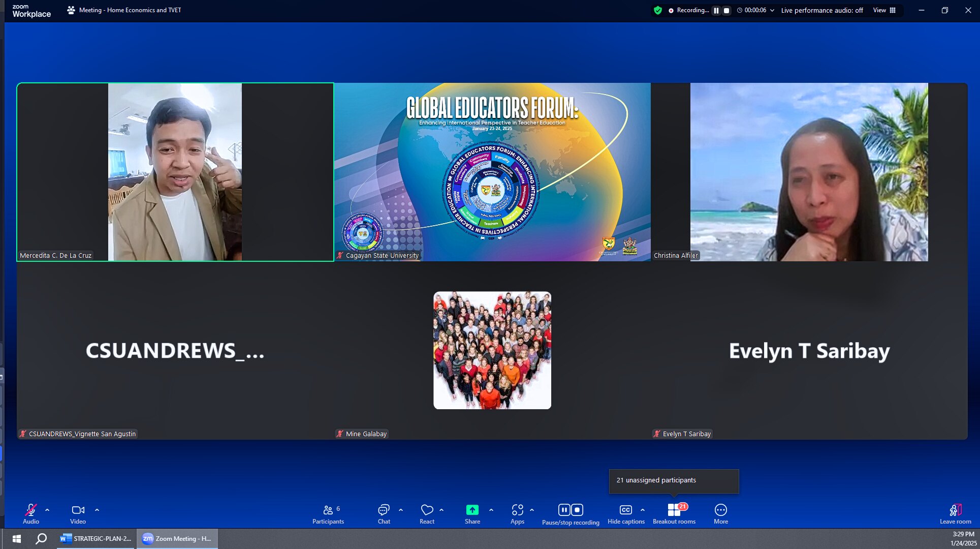Screen dimensions: 980x549
Task: Open Windows Start menu
Action: (x=16, y=538)
